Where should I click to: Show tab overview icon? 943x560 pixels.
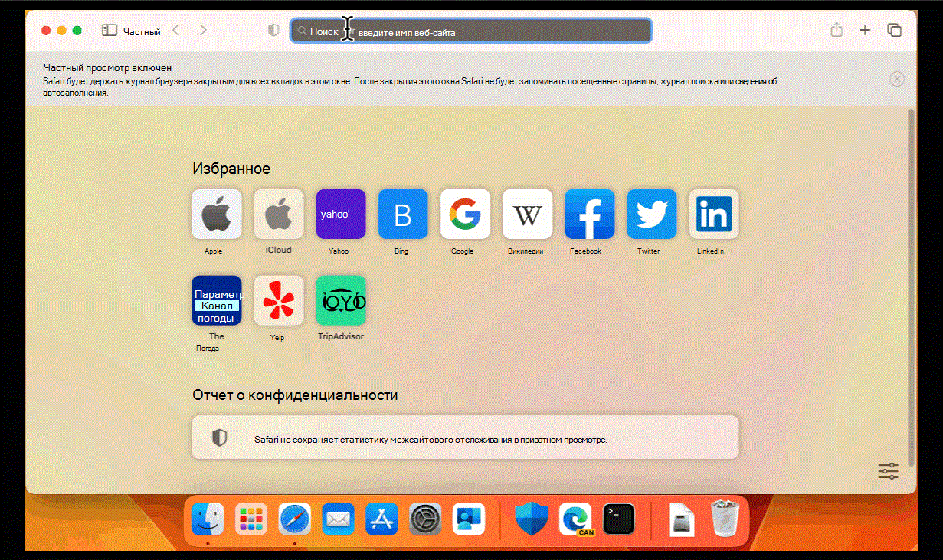[x=894, y=31]
